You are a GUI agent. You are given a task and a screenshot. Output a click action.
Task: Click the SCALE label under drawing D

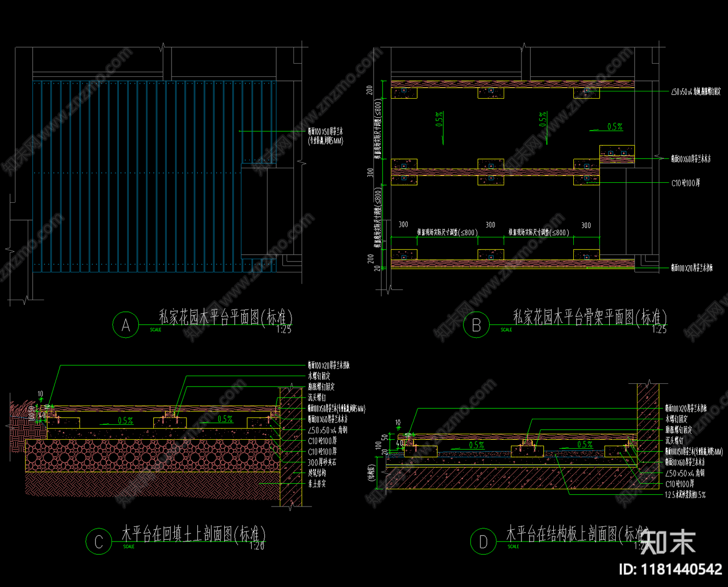coord(513,547)
